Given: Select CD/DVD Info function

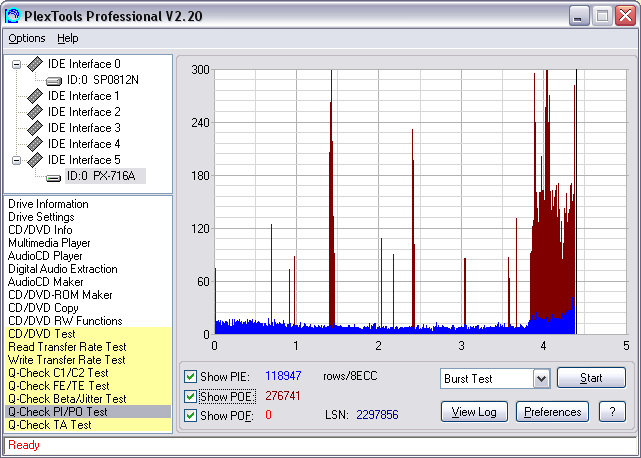Looking at the screenshot, I should (x=40, y=230).
